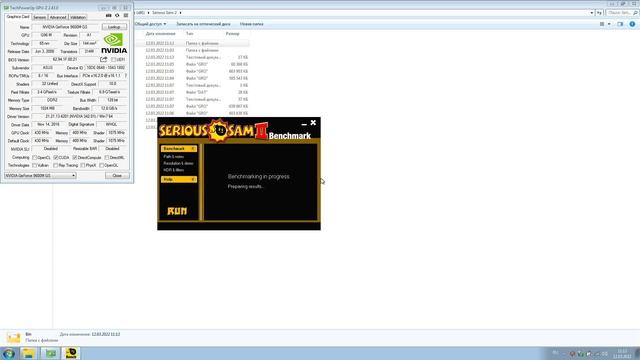Select Path & notes in benchmark menu
The image size is (640, 360).
[173, 157]
